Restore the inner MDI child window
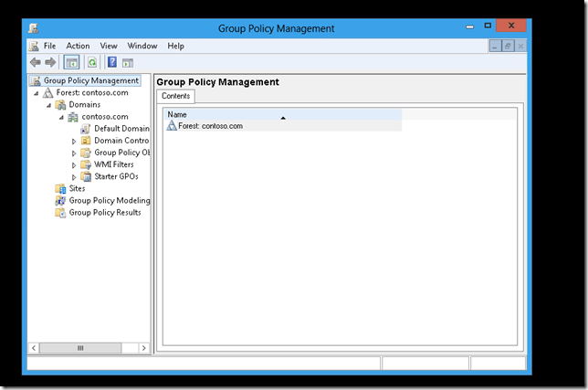Screen dimensions: 588x390 (x=508, y=47)
